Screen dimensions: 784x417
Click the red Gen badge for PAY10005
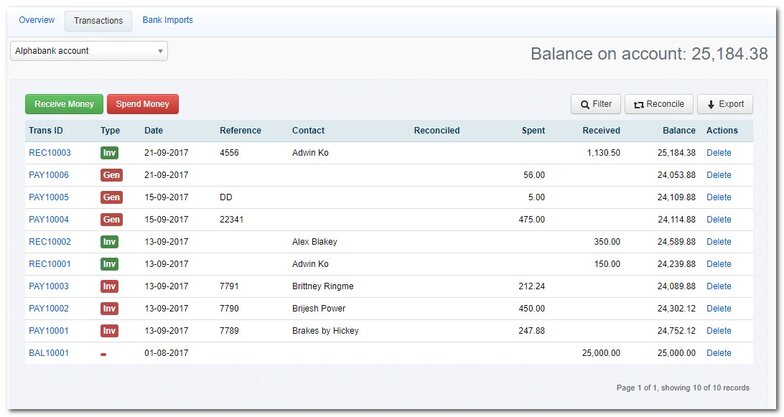point(111,197)
